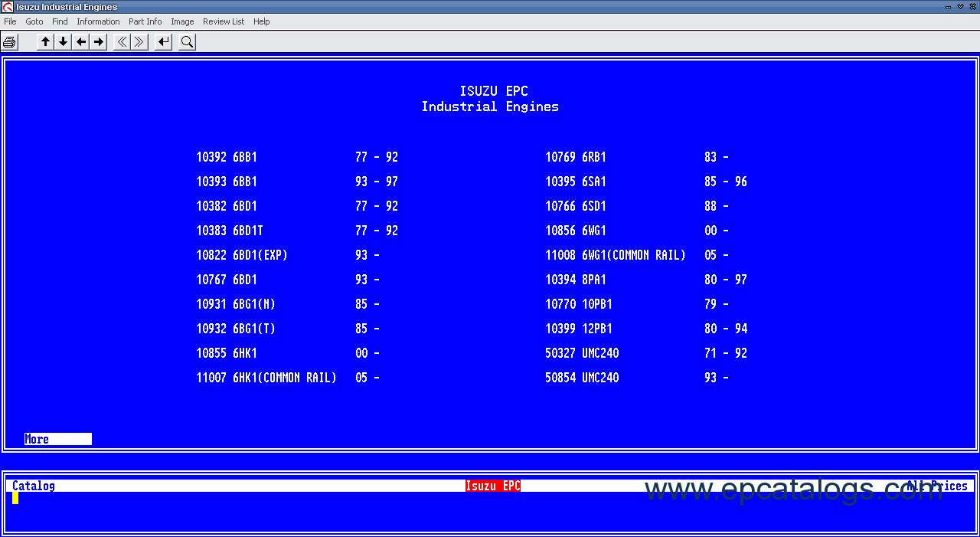Select catalog 10382 6BD1
The width and height of the screenshot is (980, 537).
297,206
